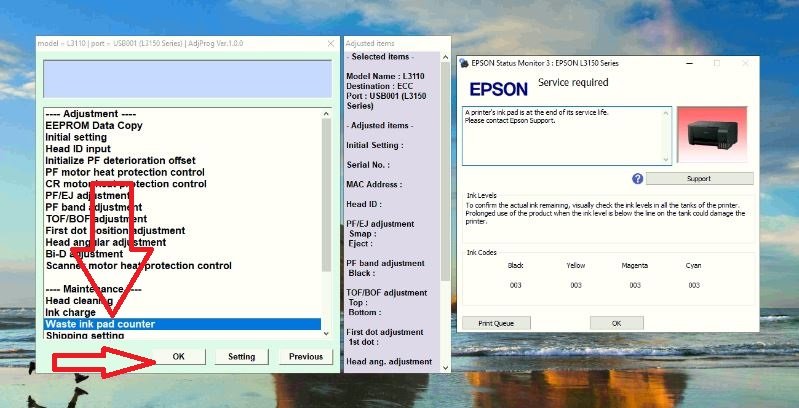
Task: Select CR motor heat protection control
Action: 126,184
